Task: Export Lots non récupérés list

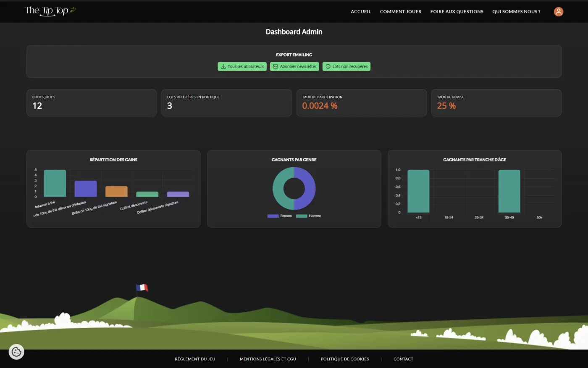Action: pyautogui.click(x=346, y=66)
